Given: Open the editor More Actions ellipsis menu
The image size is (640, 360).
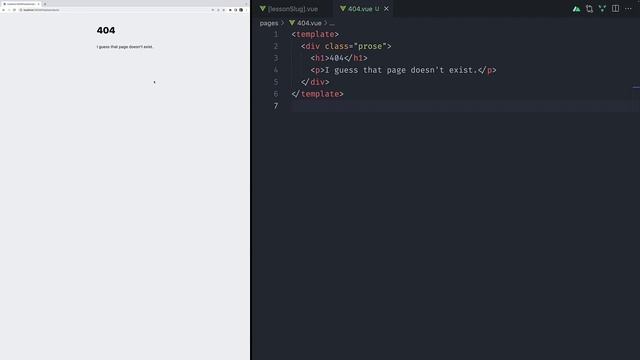Looking at the screenshot, I should [x=628, y=9].
